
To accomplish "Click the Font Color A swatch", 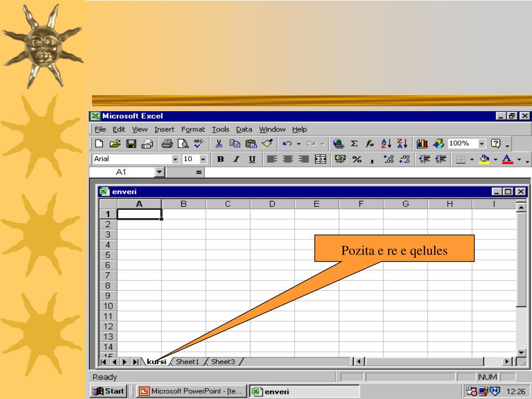I will (x=507, y=159).
